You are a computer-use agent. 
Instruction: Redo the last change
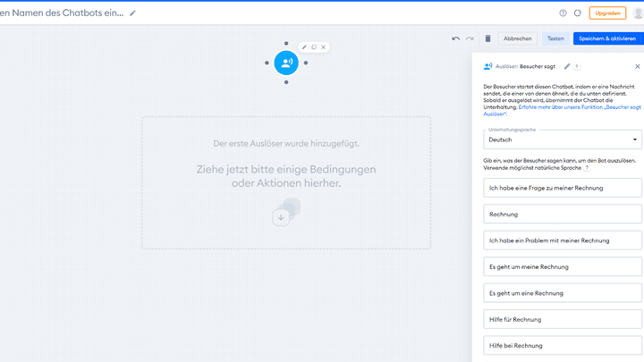[470, 38]
